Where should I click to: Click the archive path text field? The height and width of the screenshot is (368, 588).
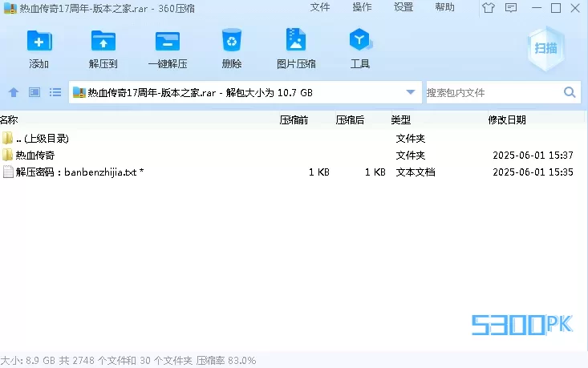click(245, 92)
